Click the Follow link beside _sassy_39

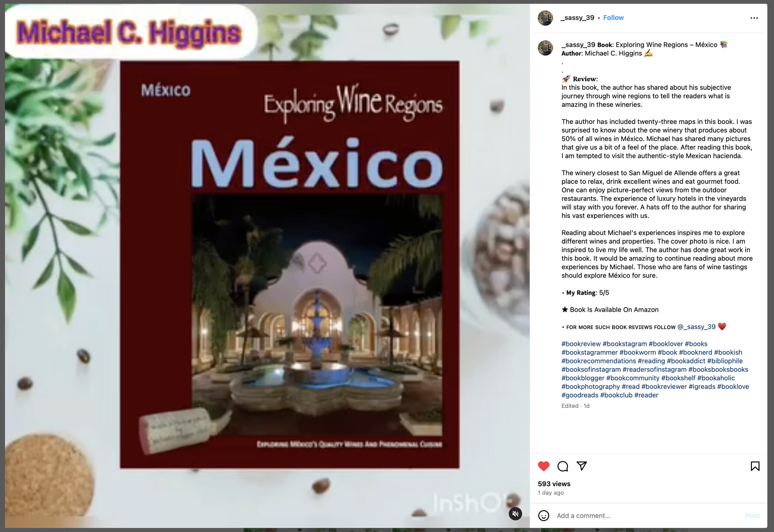click(613, 18)
